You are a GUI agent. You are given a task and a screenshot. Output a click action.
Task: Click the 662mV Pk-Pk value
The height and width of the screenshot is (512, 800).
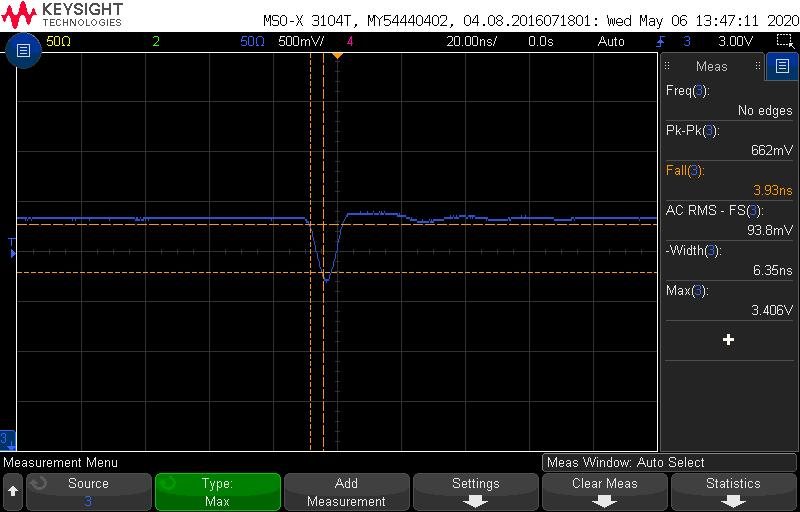pos(772,150)
